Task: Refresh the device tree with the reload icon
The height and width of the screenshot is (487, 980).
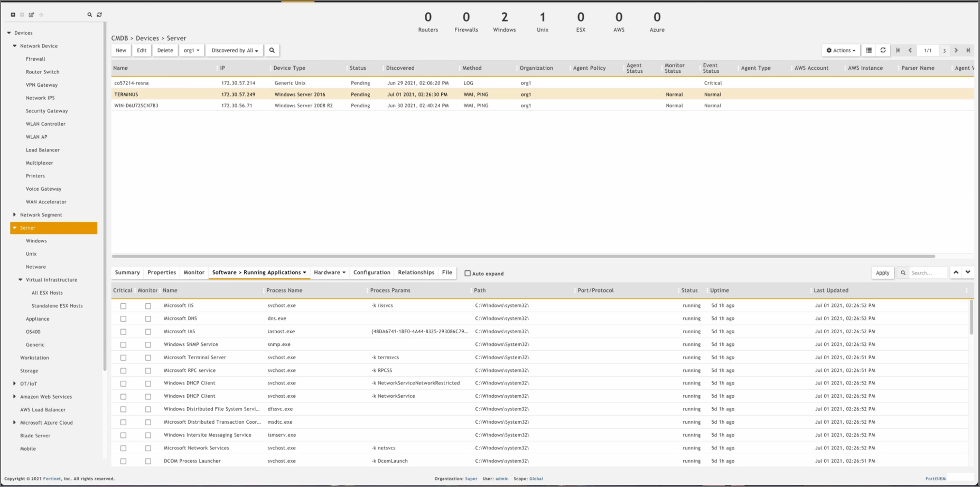Action: pyautogui.click(x=99, y=15)
